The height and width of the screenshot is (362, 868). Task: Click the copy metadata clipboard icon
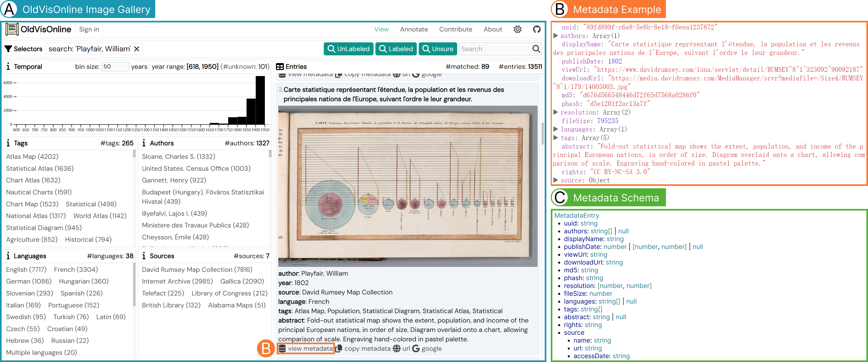[x=339, y=348]
